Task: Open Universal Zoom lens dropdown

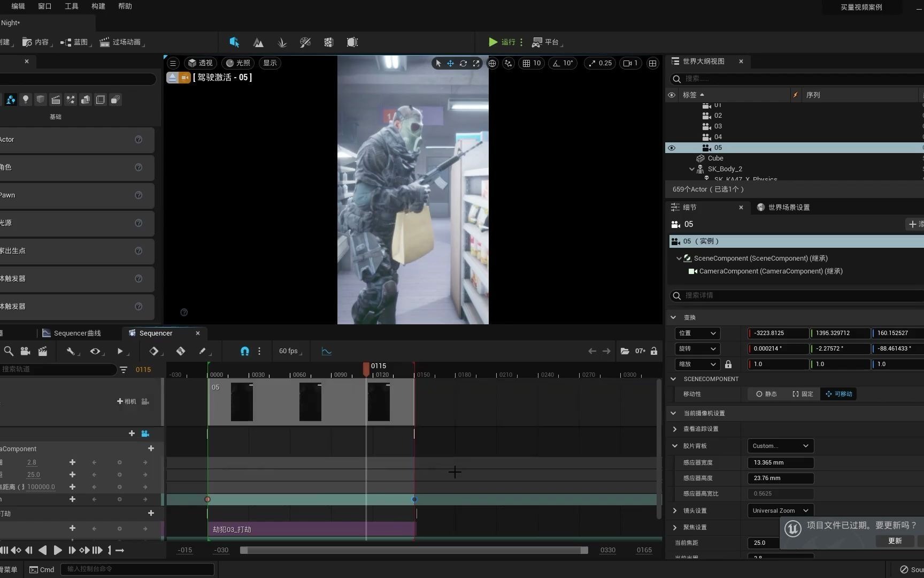Action: coord(780,511)
